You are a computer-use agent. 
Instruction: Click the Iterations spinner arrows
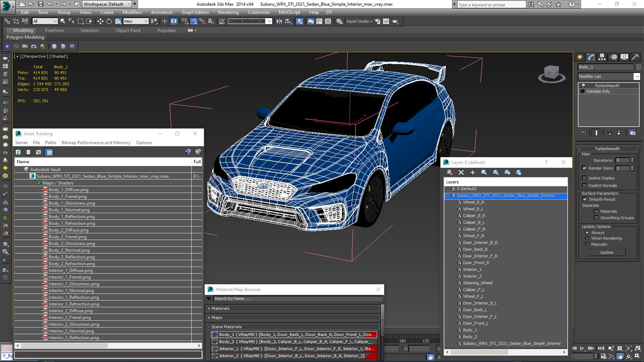[x=632, y=160]
